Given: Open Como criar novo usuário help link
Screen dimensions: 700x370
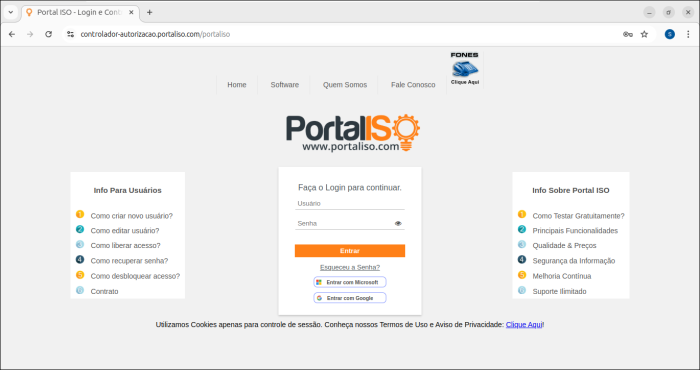Looking at the screenshot, I should (x=132, y=216).
